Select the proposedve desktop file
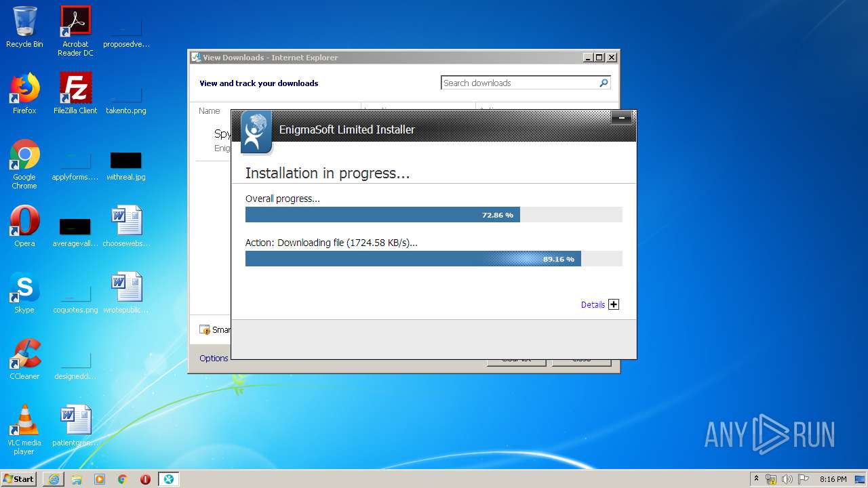The image size is (868, 488). click(x=126, y=33)
